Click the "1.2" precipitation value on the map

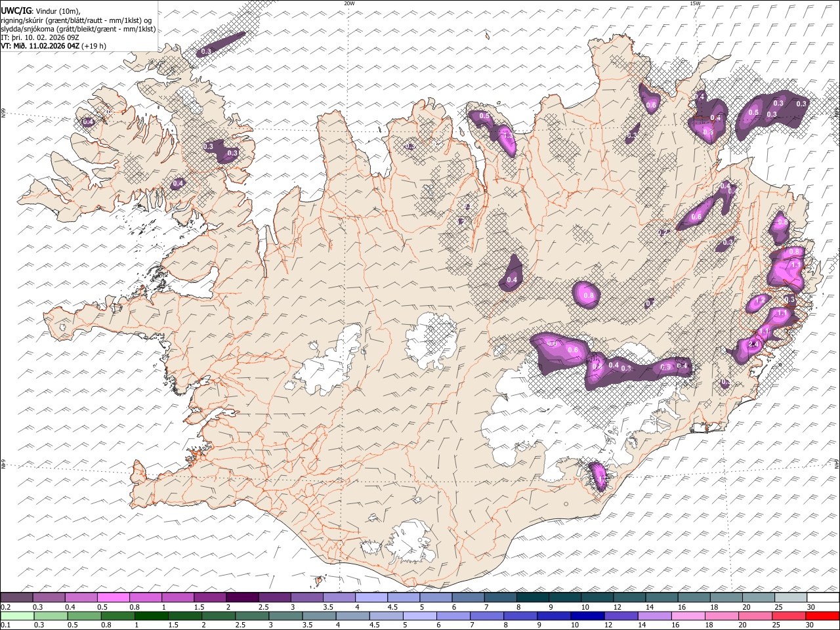[x=761, y=300]
